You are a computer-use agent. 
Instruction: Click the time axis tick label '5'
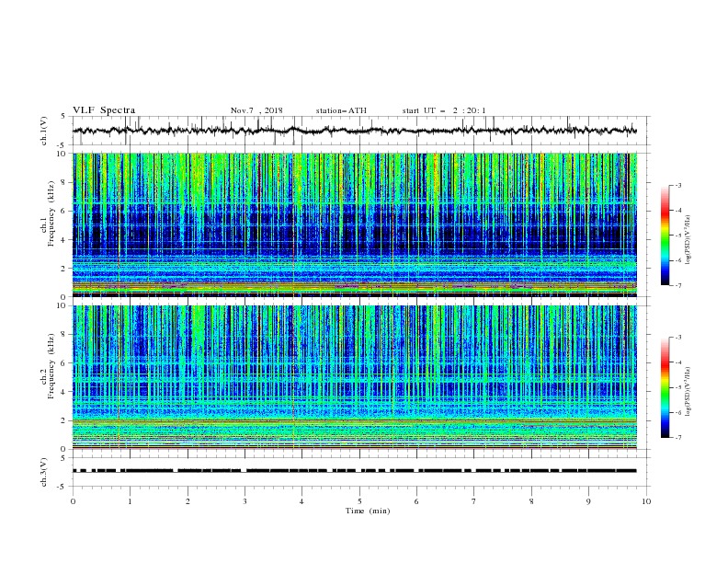359,501
